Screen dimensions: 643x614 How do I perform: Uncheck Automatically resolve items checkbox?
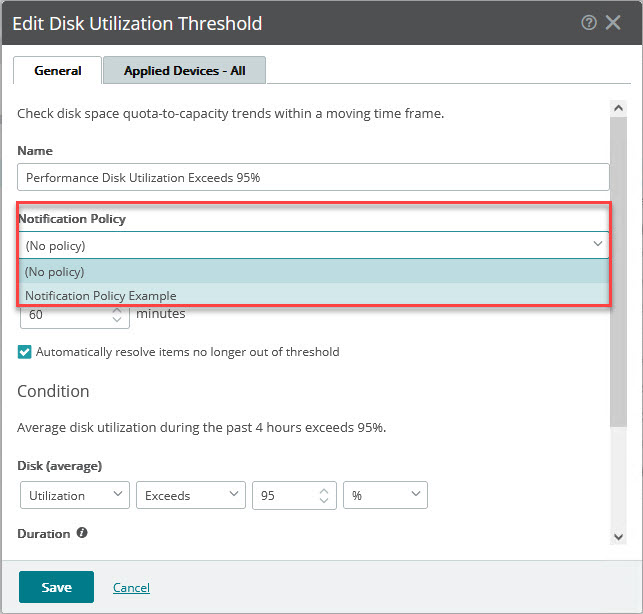pos(24,352)
